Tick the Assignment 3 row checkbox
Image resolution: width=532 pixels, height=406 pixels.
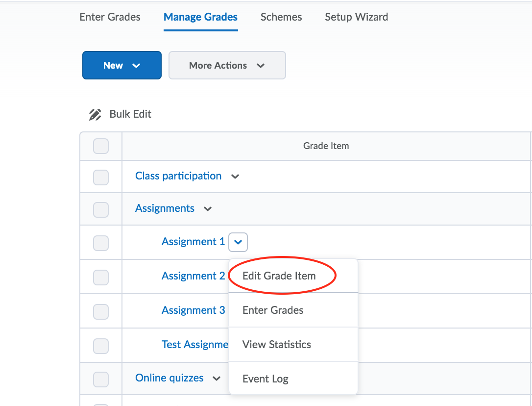pyautogui.click(x=101, y=311)
